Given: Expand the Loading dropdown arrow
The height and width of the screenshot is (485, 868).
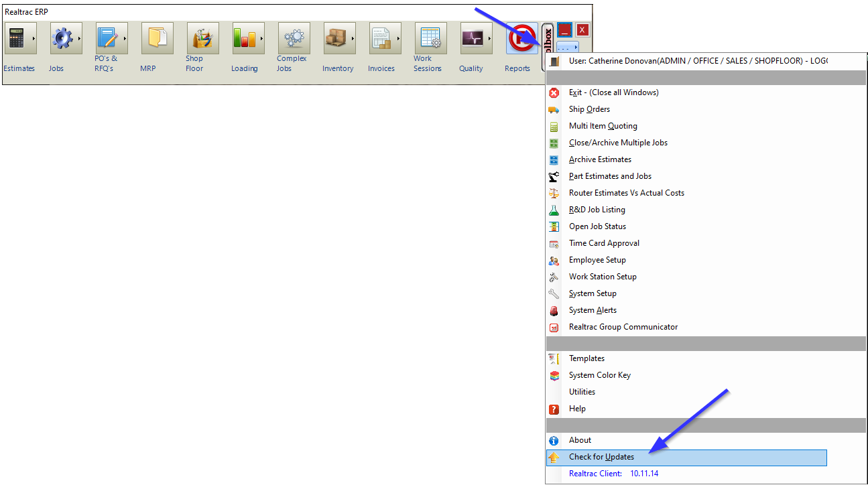Looking at the screenshot, I should pyautogui.click(x=260, y=38).
